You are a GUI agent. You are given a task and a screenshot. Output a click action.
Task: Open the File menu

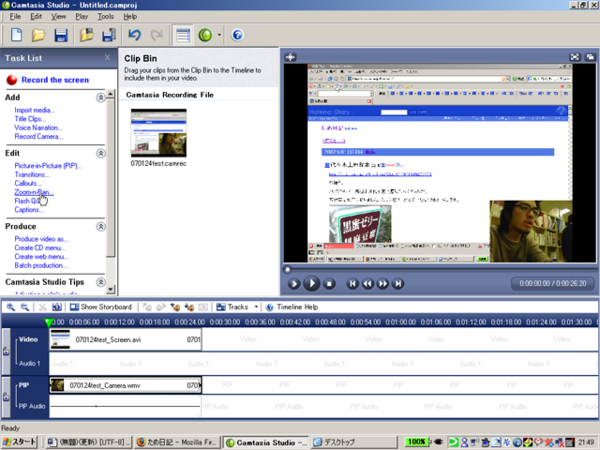[15, 16]
